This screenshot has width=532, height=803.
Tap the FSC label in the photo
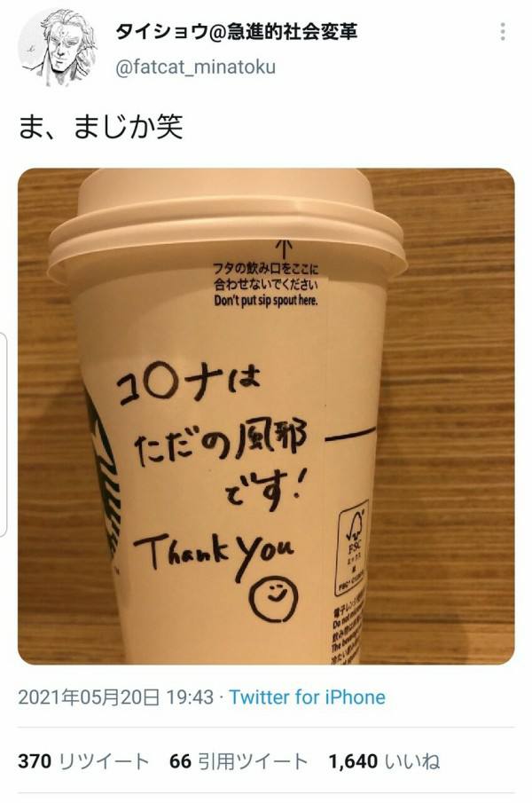[353, 548]
